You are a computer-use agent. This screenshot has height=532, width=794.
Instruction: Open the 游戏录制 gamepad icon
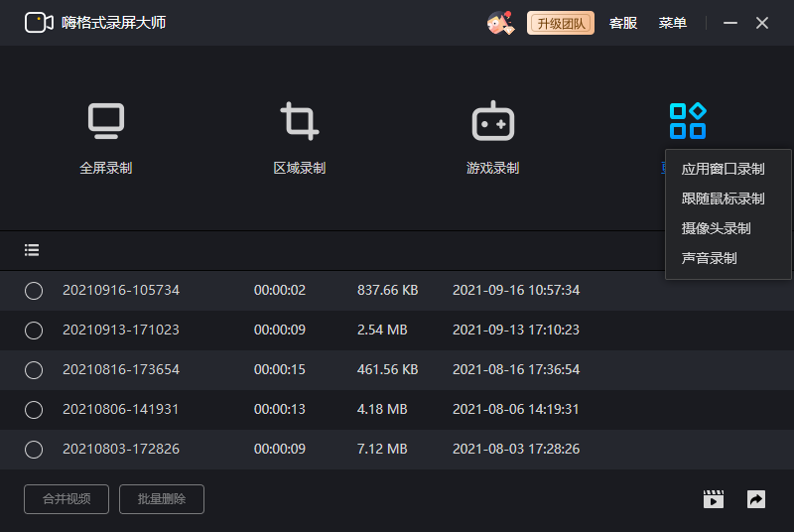click(492, 121)
